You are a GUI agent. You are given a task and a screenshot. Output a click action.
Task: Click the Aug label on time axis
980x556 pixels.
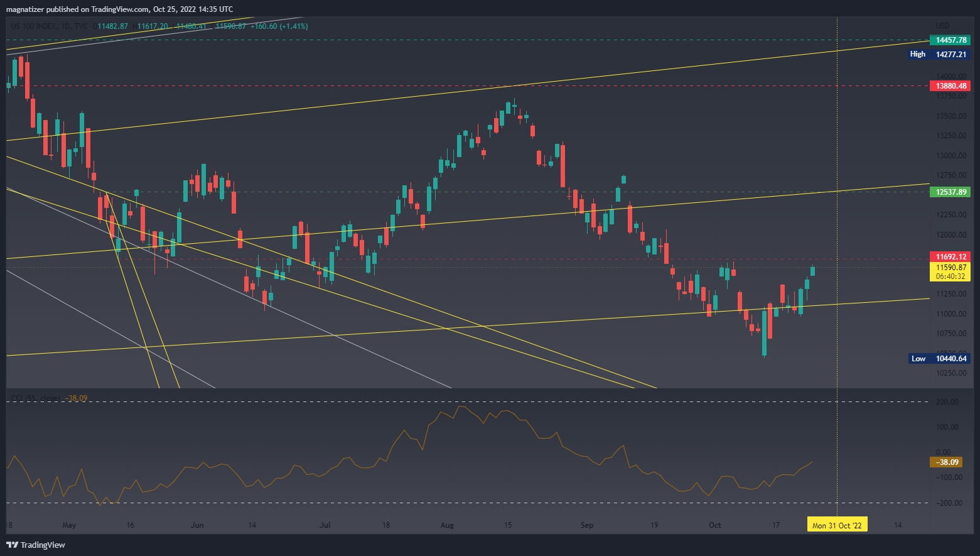click(x=446, y=525)
